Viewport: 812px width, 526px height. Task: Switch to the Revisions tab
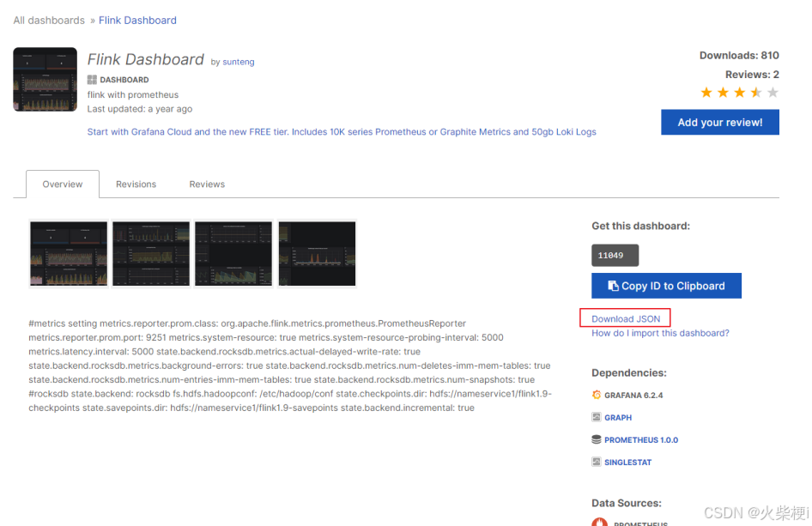click(136, 184)
